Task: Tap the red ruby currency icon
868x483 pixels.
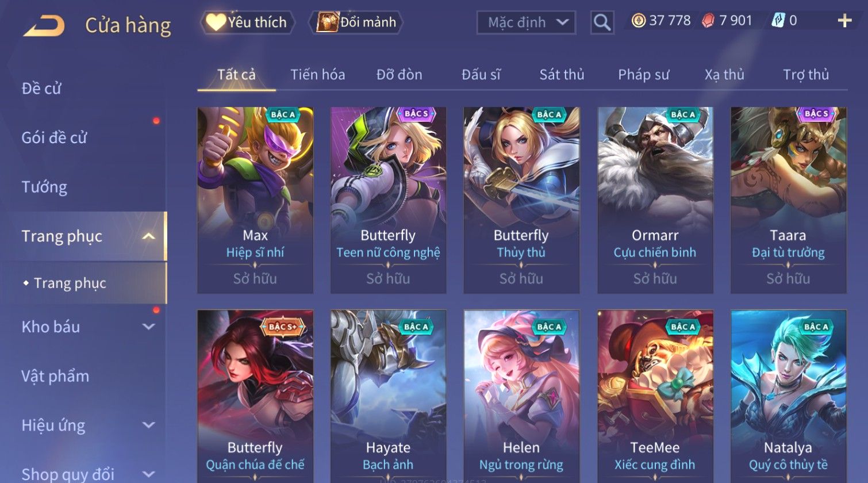Action: tap(708, 21)
